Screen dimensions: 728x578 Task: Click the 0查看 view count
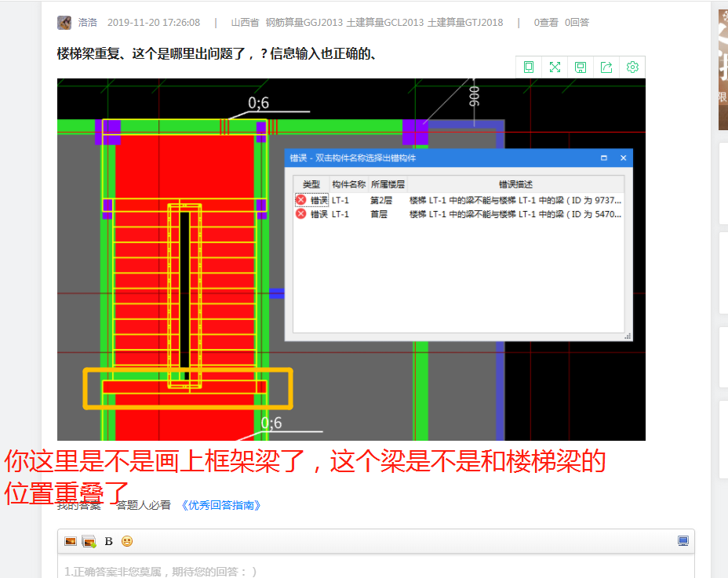546,22
